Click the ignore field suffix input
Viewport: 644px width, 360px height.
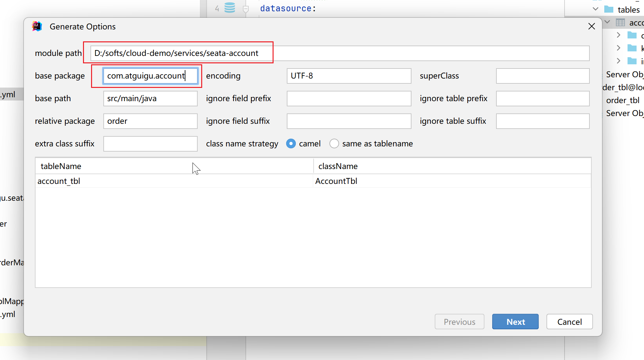(349, 121)
